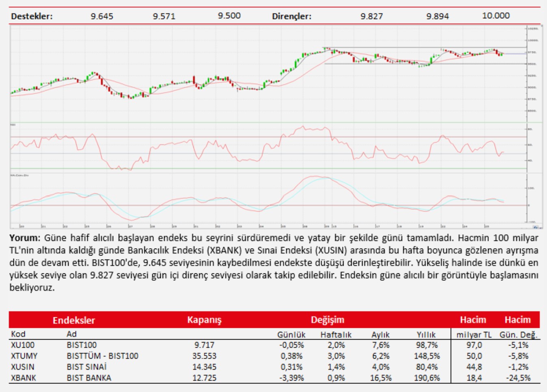Click the Günlük column label
Viewport: 547px width, 392px height.
click(x=291, y=335)
